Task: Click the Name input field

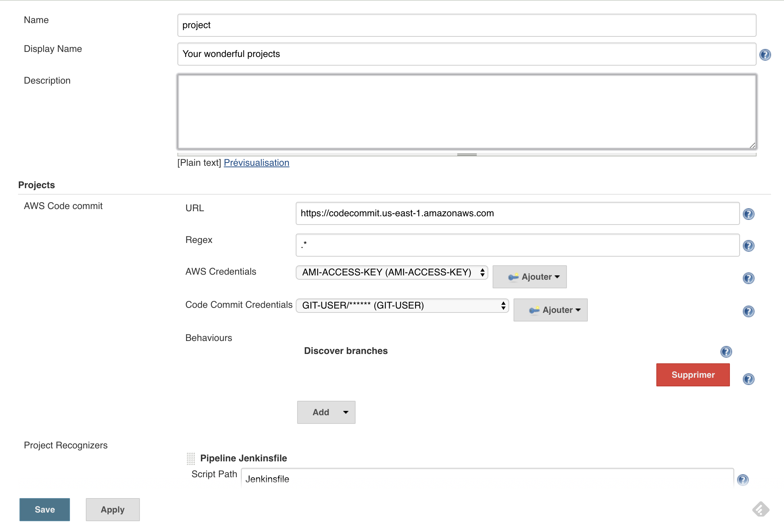Action: point(467,25)
